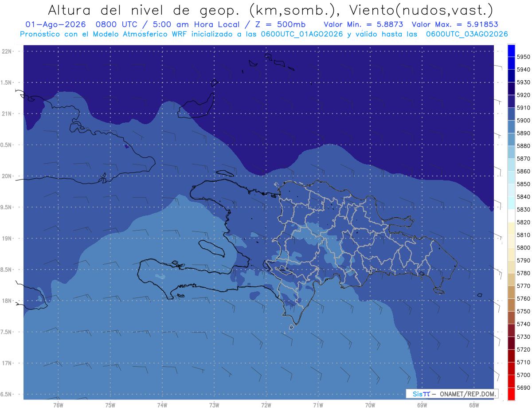Click the bright blue swatch above 5950
The height and width of the screenshot is (411, 532).
[511, 51]
